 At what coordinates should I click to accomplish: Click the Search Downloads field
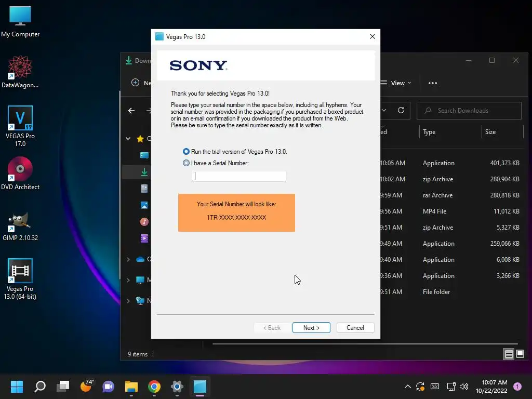(469, 111)
